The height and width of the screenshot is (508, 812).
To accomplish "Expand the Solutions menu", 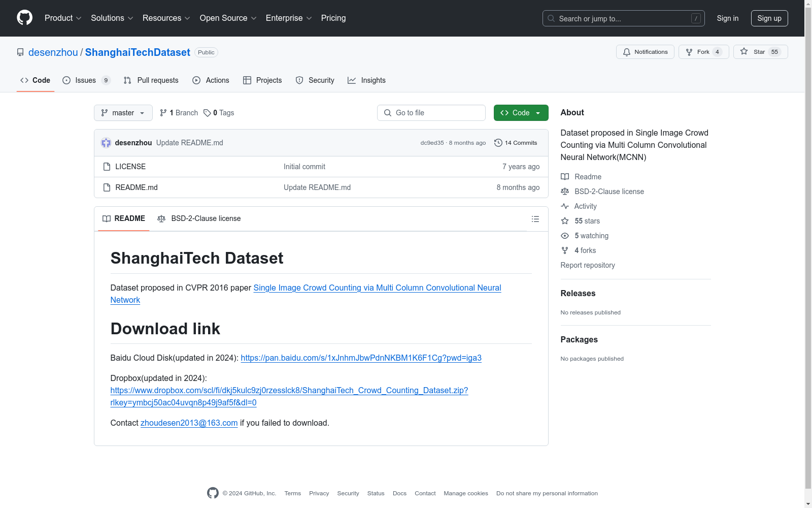I will (x=112, y=18).
